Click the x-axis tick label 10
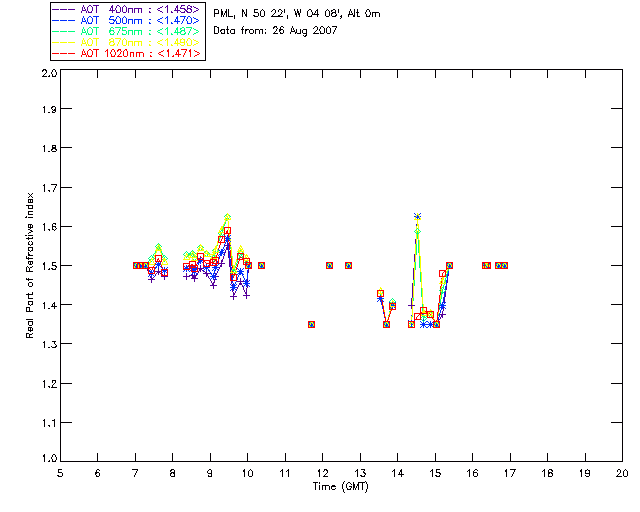640x512 pixels. click(247, 473)
